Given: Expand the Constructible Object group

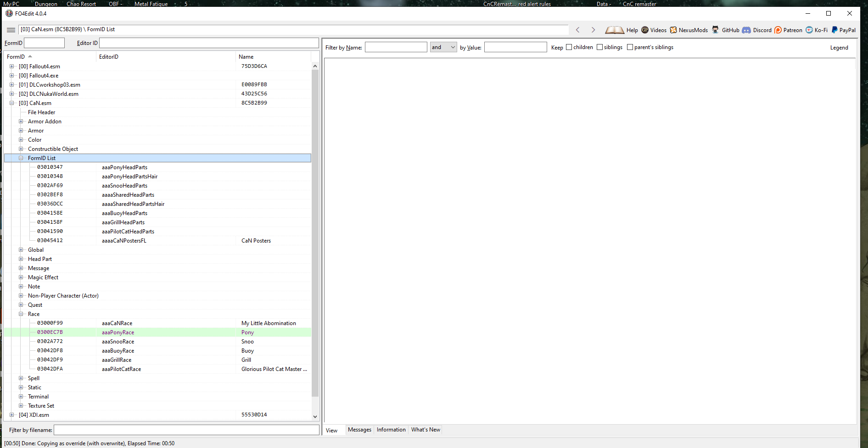Looking at the screenshot, I should pyautogui.click(x=21, y=149).
